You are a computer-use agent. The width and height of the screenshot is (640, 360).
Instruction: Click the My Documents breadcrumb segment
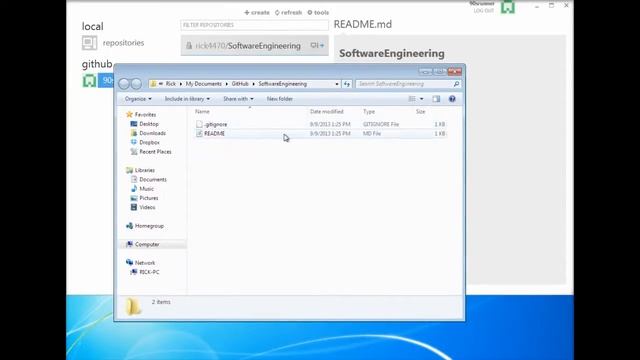(204, 84)
